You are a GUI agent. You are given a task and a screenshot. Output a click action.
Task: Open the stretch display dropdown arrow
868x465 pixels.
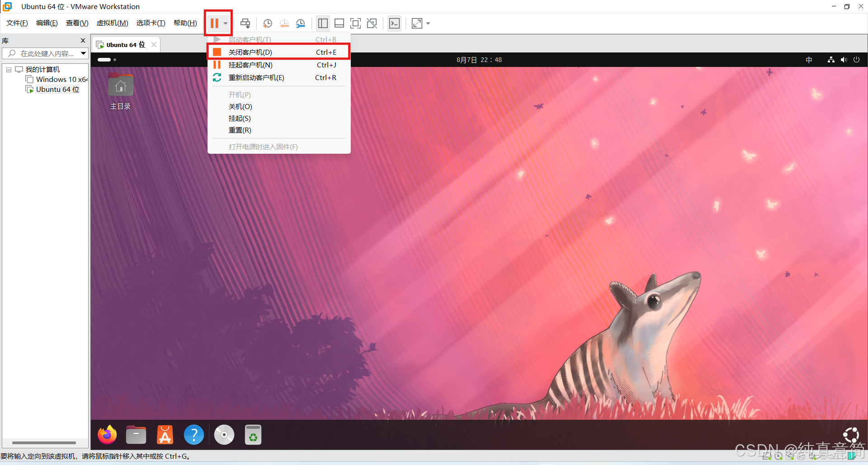[428, 24]
